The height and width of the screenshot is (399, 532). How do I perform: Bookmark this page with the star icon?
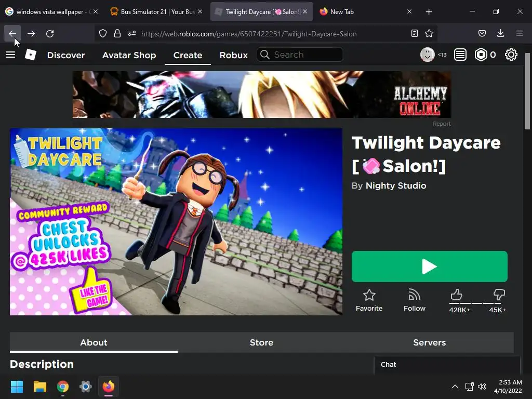[429, 33]
